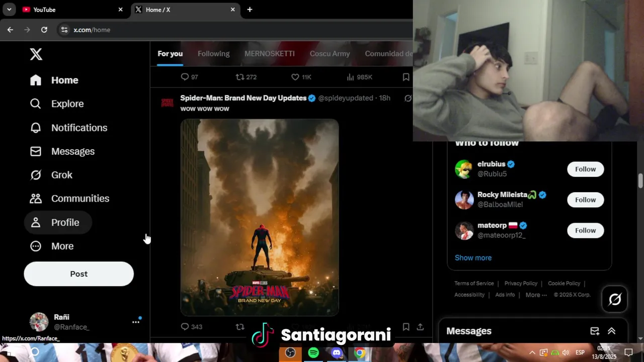Open Communities from the sidebar
This screenshot has width=644, height=362.
[x=69, y=199]
